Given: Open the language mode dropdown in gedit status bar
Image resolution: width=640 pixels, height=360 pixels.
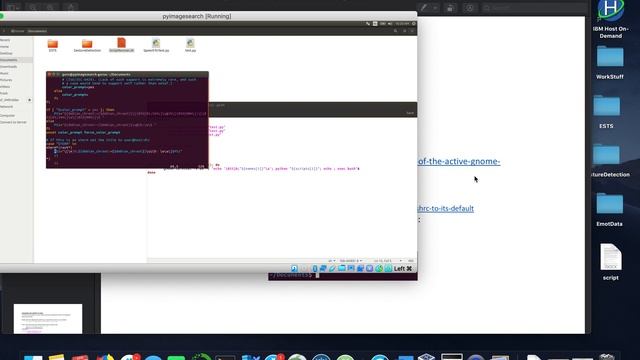Looking at the screenshot, I should [x=332, y=260].
